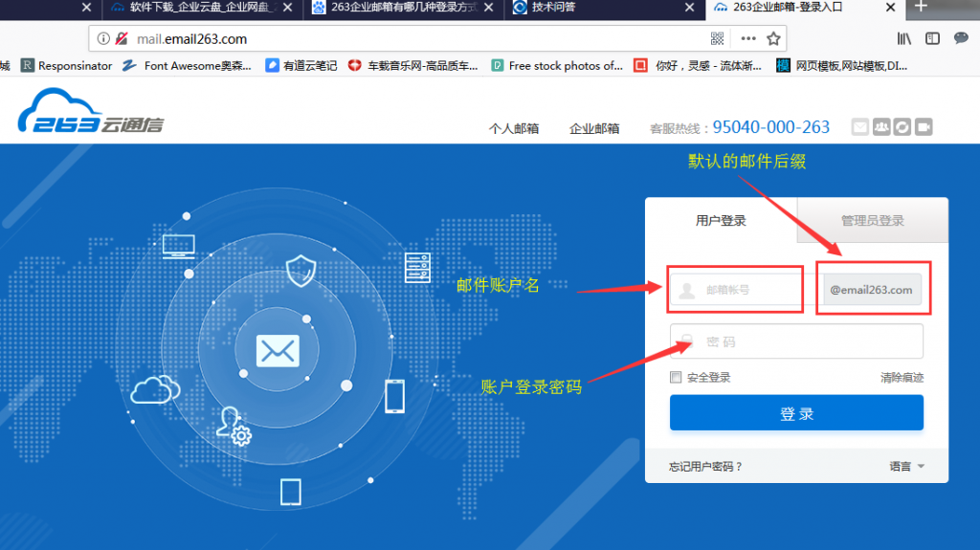This screenshot has width=980, height=550.
Task: Open the page actions three-dot menu
Action: [747, 39]
